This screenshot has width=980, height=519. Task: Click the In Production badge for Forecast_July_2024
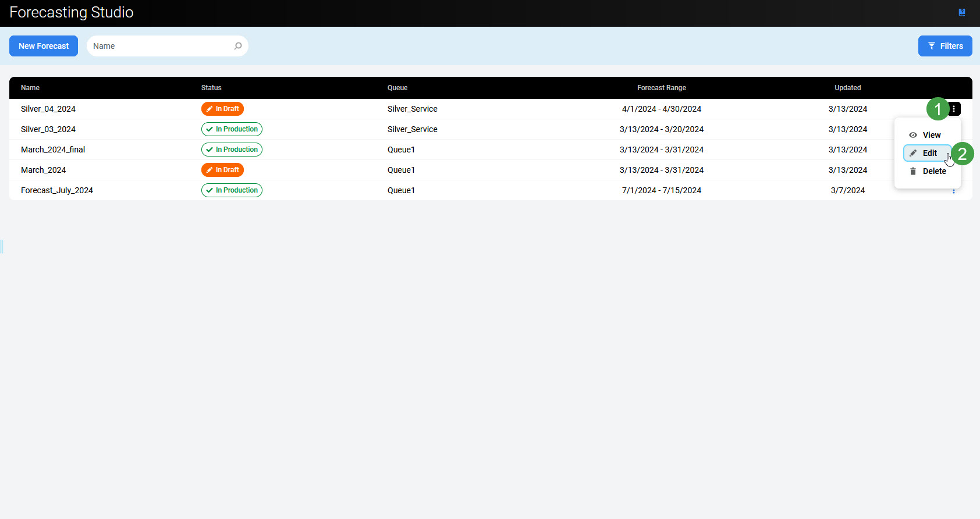(x=232, y=190)
